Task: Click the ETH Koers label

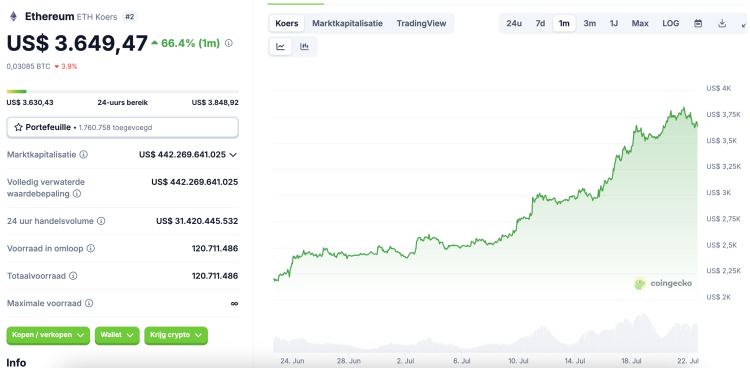Action: 97,17
